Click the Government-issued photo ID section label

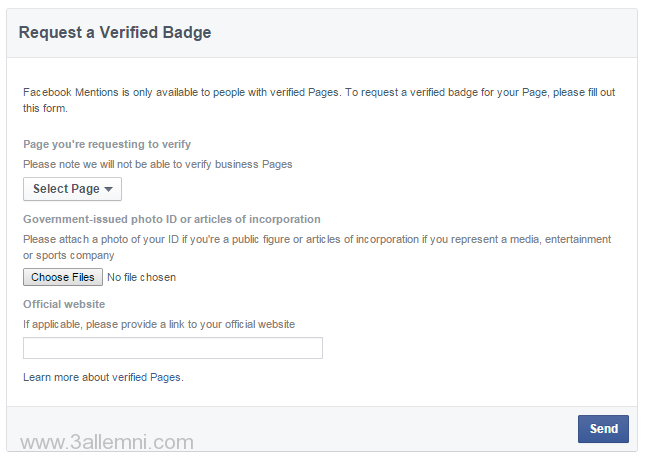pos(172,219)
